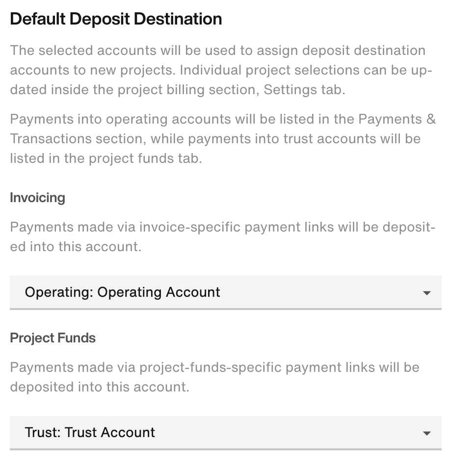
Task: Click the Project Funds section label
Action: coord(53,337)
